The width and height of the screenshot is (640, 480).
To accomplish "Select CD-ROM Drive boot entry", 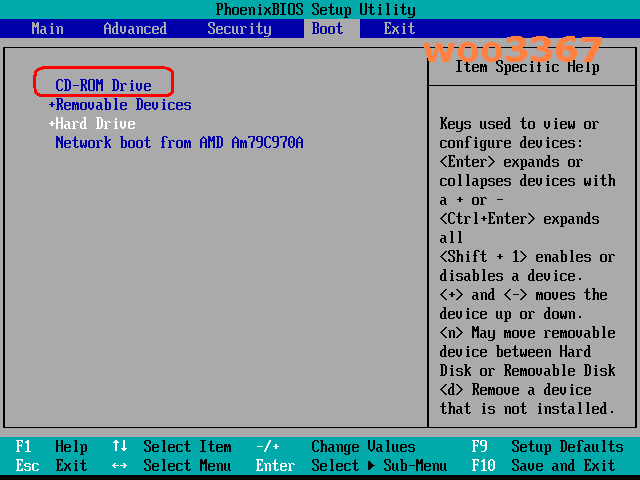I will point(103,86).
